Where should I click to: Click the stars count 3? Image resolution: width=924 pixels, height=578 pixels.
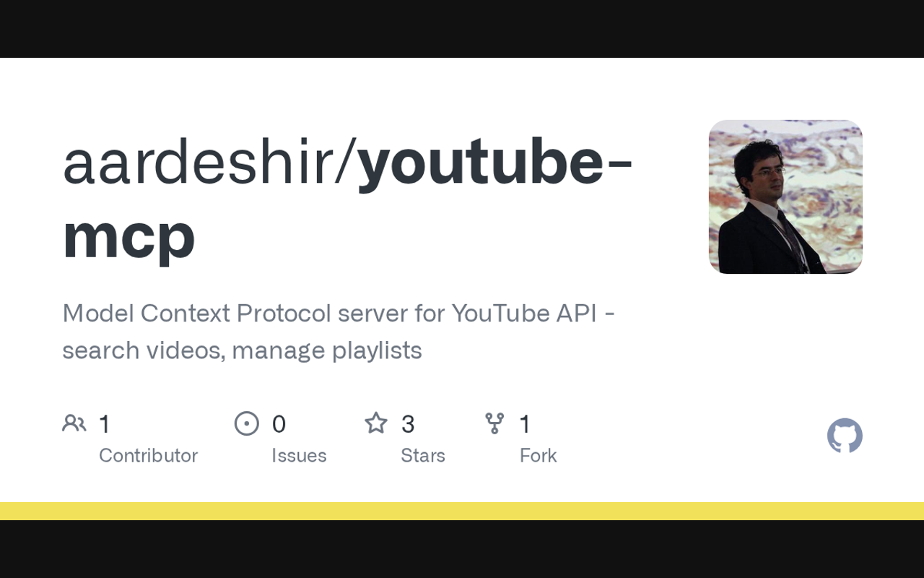pyautogui.click(x=408, y=424)
